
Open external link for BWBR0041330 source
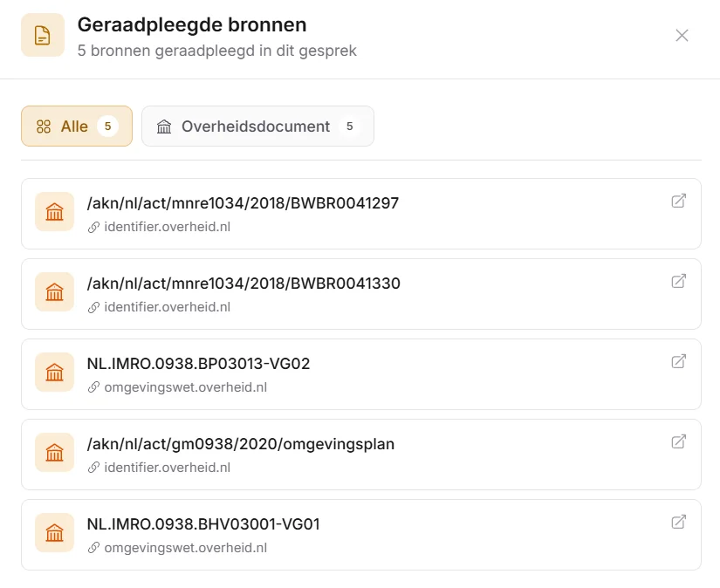point(678,281)
